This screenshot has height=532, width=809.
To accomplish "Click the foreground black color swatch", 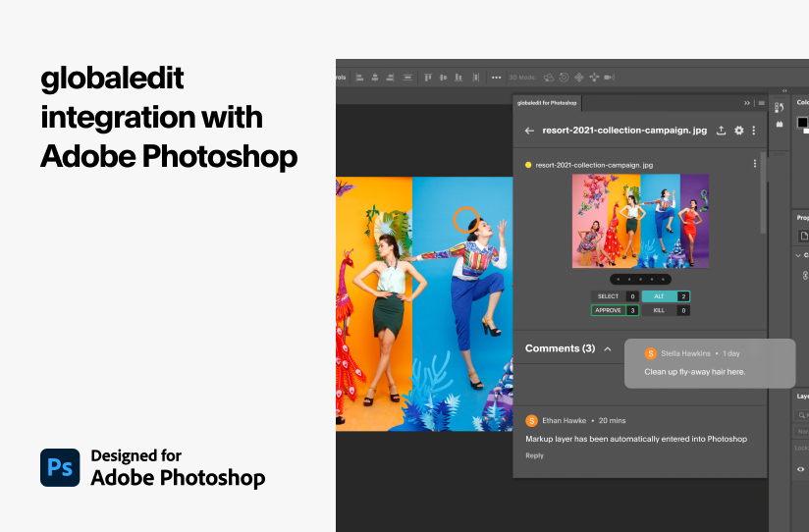I will pos(802,123).
